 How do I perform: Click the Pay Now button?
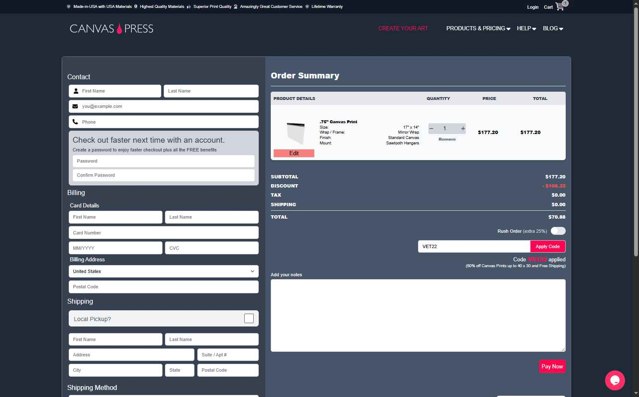[x=552, y=366]
